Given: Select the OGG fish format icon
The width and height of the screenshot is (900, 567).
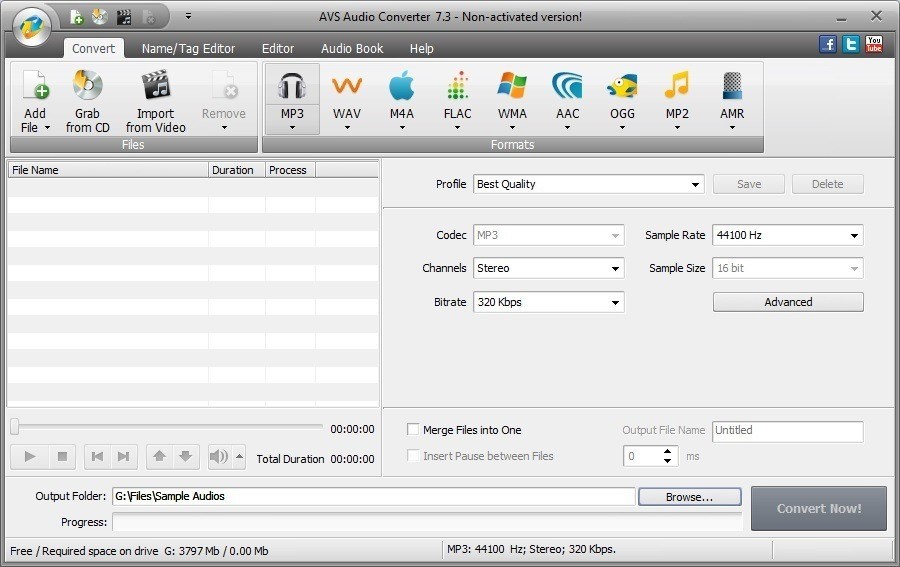Looking at the screenshot, I should tap(622, 86).
